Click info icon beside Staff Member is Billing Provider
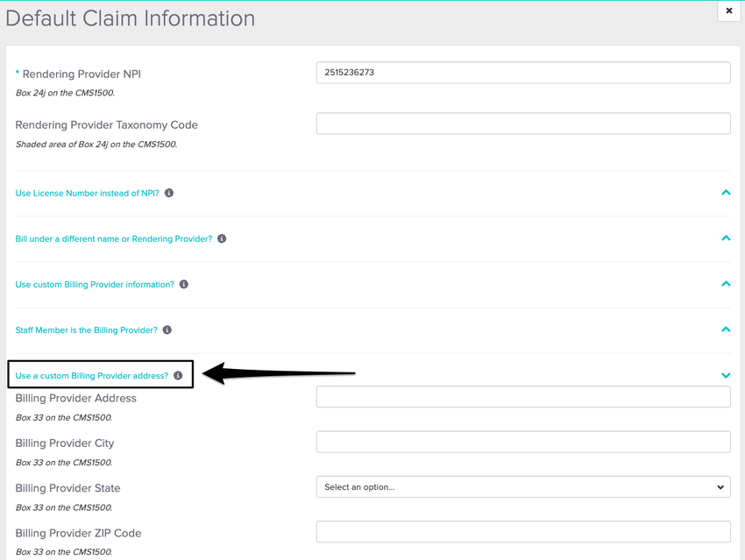Image resolution: width=745 pixels, height=560 pixels. [x=167, y=330]
